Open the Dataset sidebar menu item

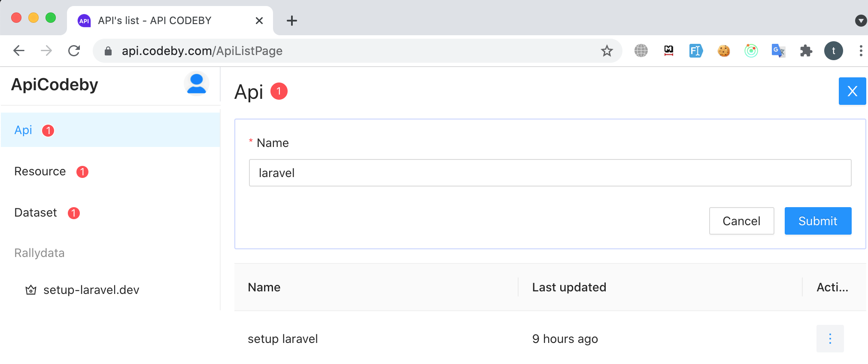36,213
